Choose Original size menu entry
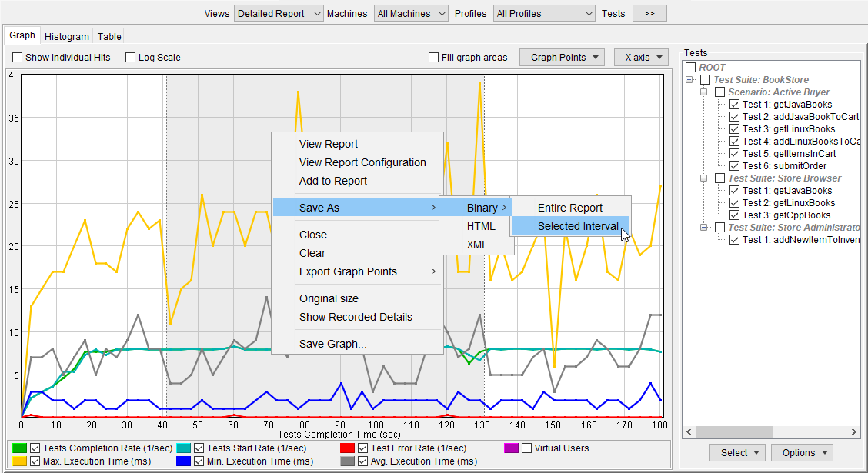 [358, 298]
